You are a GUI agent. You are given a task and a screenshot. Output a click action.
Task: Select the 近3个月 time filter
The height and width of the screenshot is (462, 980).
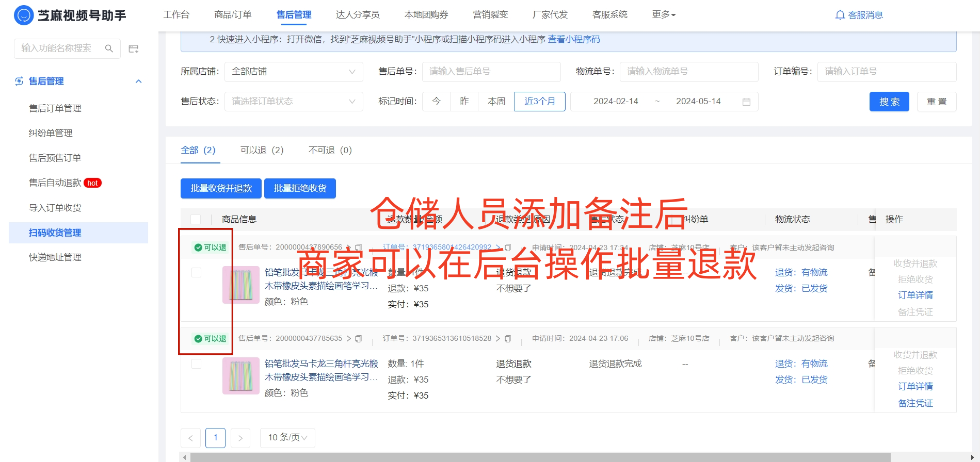pyautogui.click(x=540, y=102)
